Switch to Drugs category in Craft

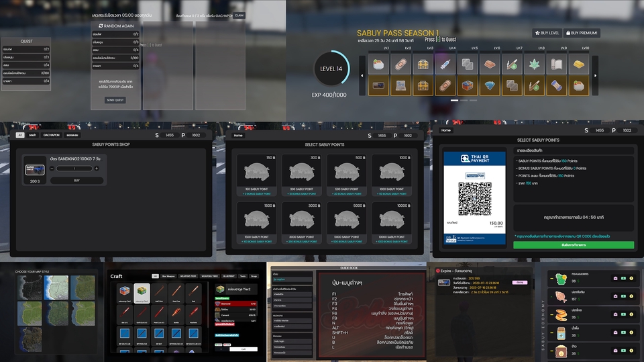tap(254, 276)
